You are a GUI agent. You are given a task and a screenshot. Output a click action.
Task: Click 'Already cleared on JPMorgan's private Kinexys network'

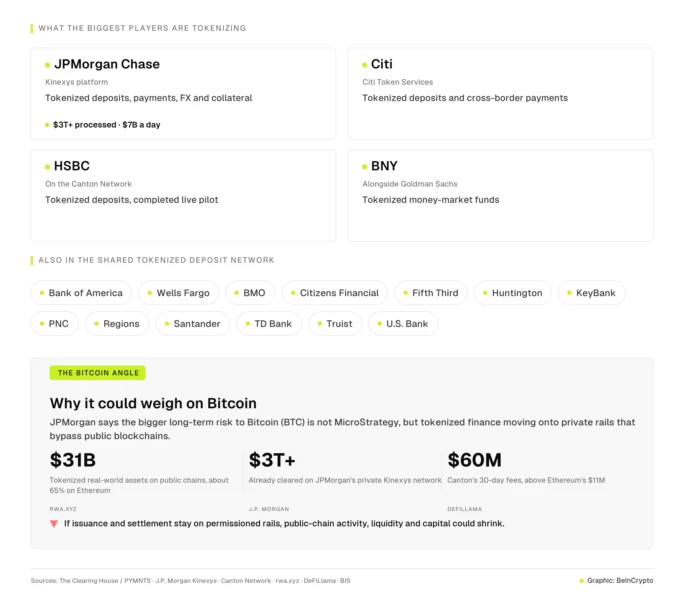pos(345,480)
